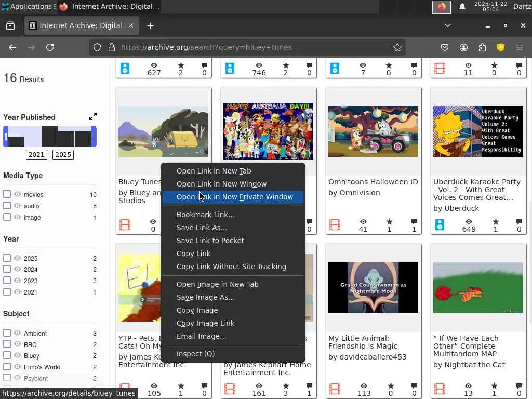Hide 2024 results with its eye toggle
532x399 pixels.
point(17,269)
